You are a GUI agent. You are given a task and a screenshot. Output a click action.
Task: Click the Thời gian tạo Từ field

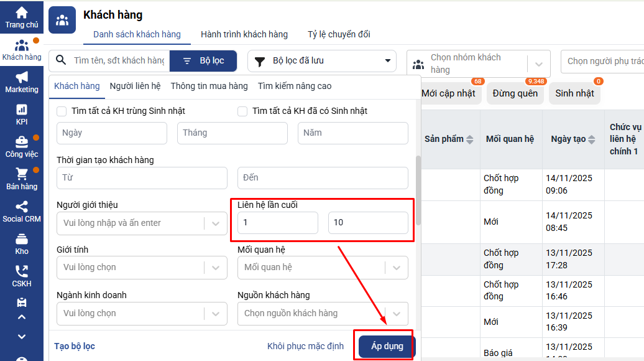tap(142, 178)
